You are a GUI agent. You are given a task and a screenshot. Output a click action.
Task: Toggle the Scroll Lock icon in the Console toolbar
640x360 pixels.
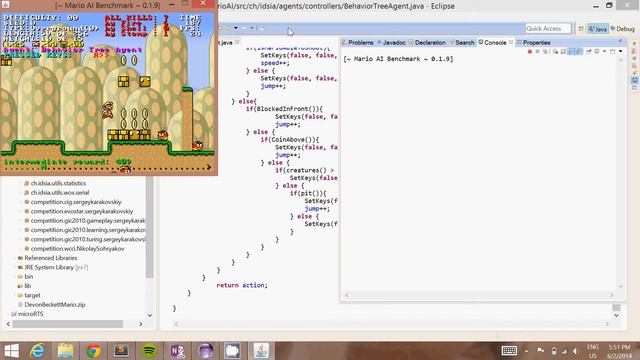pyautogui.click(x=563, y=51)
